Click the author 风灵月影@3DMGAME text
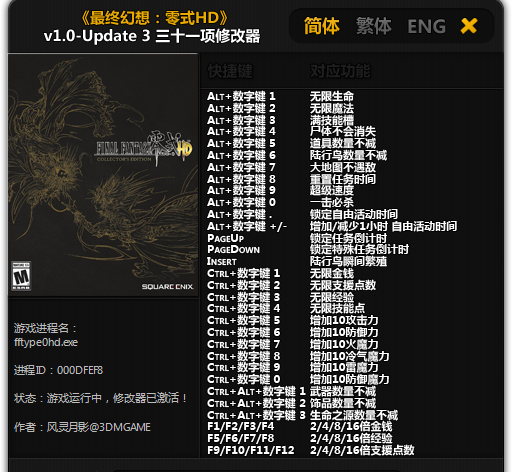Viewport: 512px width, 472px height. 99,427
